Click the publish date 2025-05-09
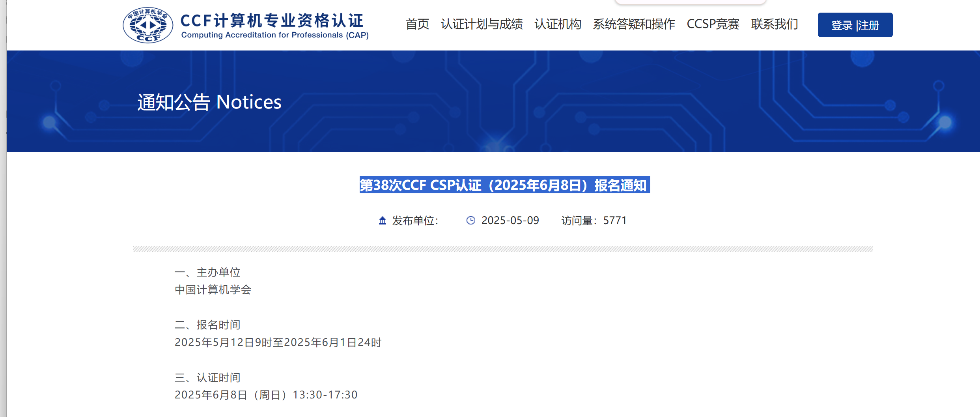The height and width of the screenshot is (417, 980). (510, 221)
